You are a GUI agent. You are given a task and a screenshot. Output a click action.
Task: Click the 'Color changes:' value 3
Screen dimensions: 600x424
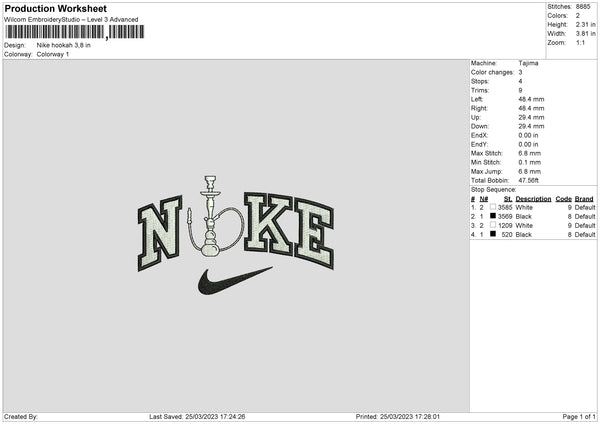520,72
